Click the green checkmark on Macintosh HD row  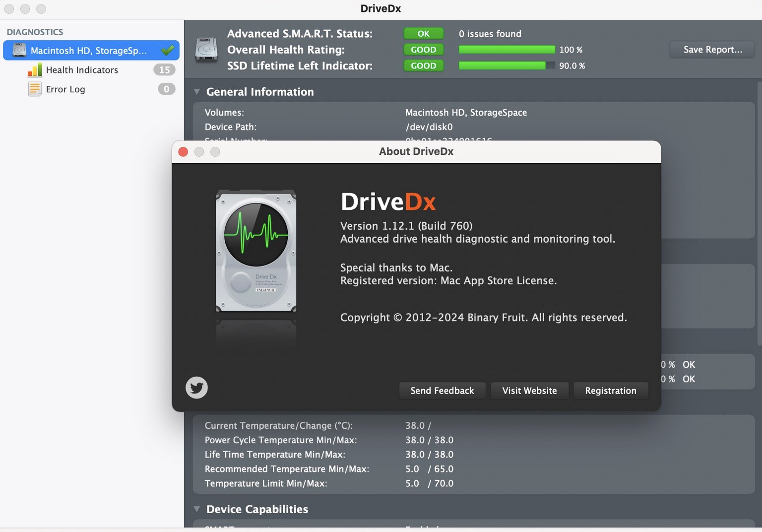[168, 50]
